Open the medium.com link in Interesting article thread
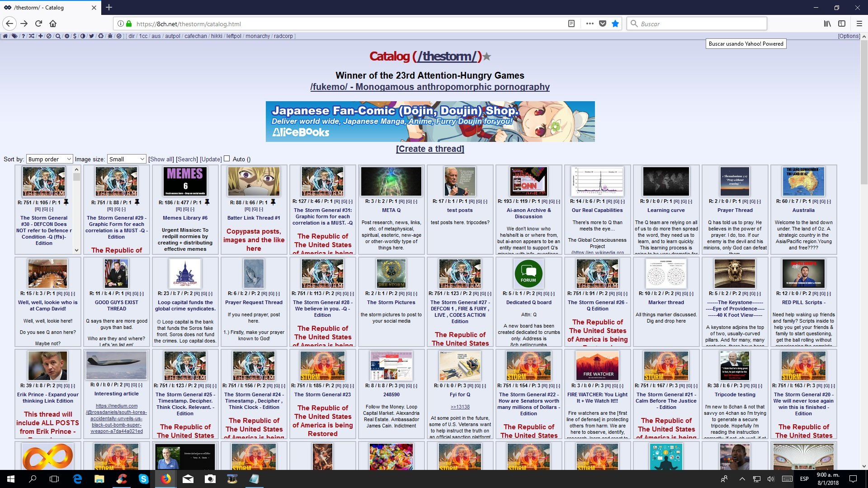868x488 pixels. pyautogui.click(x=117, y=418)
